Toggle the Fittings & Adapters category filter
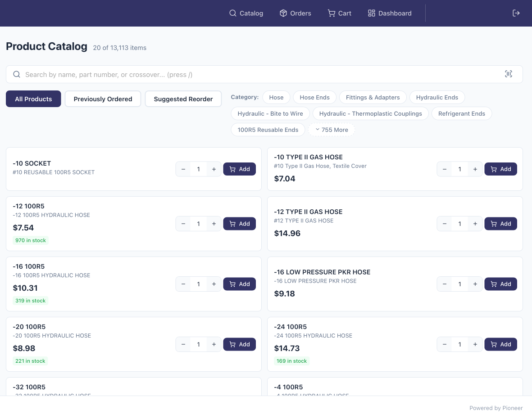This screenshot has width=532, height=419. (373, 97)
